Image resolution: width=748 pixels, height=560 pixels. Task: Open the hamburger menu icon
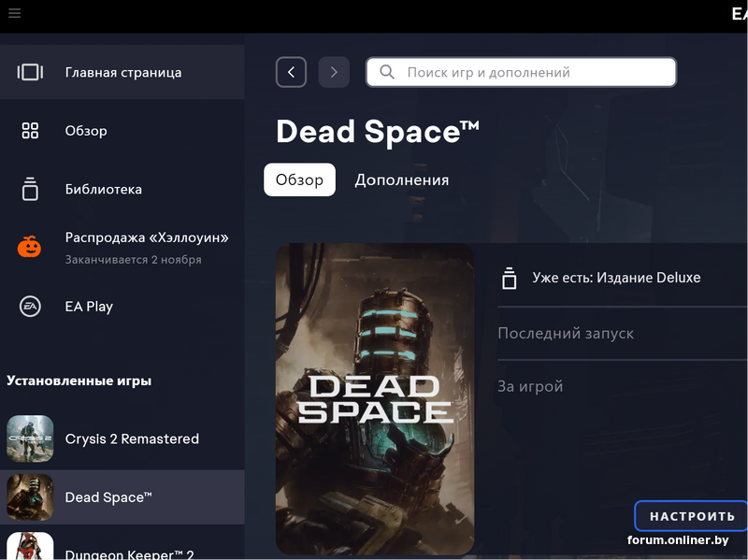(14, 13)
